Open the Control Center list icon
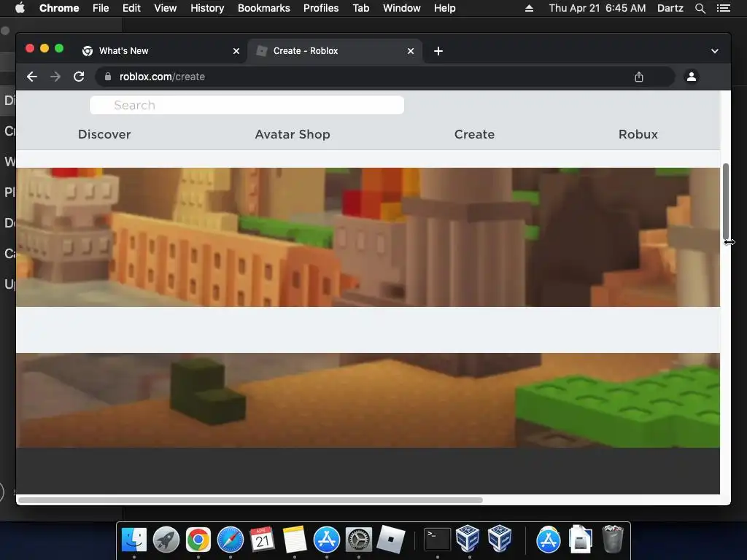The height and width of the screenshot is (560, 747). (x=723, y=8)
